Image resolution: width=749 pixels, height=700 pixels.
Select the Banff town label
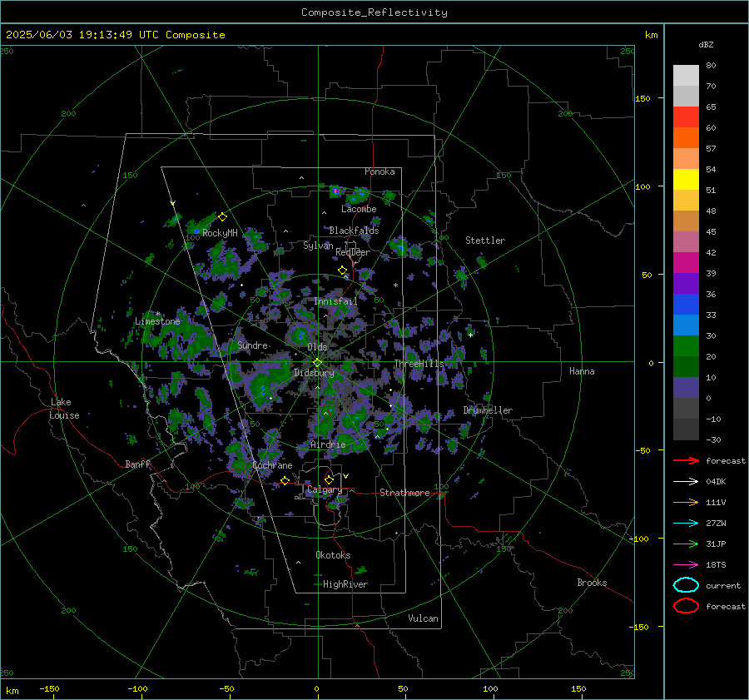pos(137,464)
